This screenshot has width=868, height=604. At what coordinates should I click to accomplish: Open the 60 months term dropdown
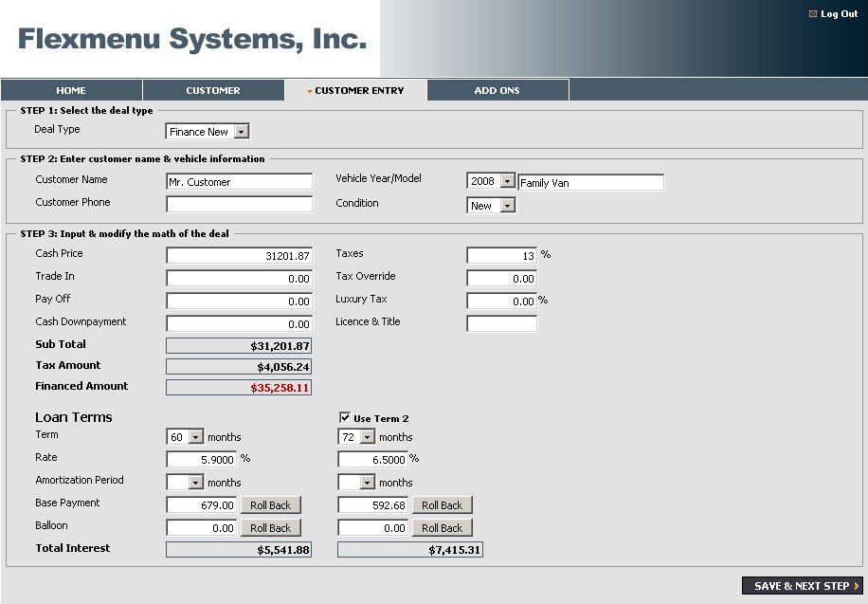[x=185, y=437]
